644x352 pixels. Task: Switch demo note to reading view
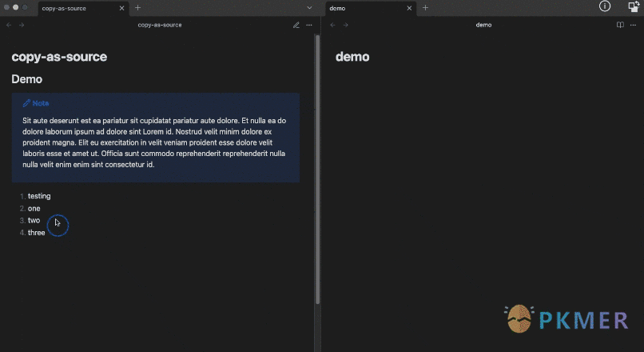point(620,25)
